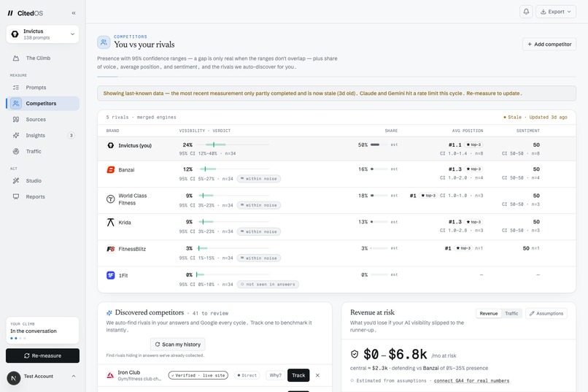Open the Export dropdown
Screen dimensions: 588x392
556,12
